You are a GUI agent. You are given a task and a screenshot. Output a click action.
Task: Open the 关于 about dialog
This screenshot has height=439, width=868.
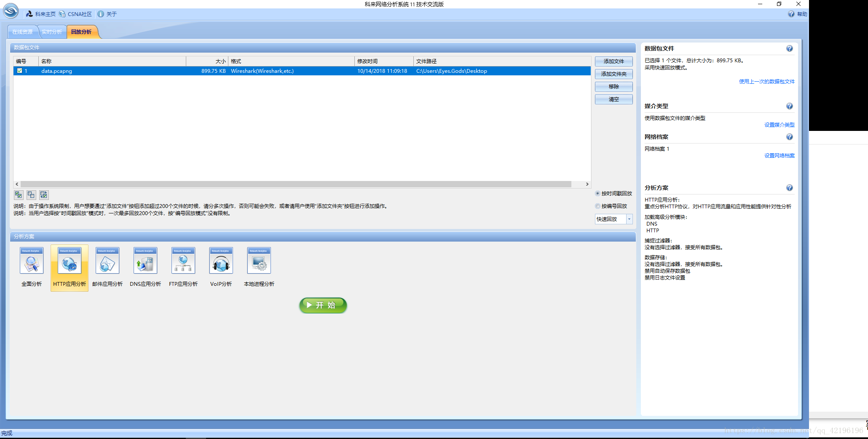(x=107, y=14)
